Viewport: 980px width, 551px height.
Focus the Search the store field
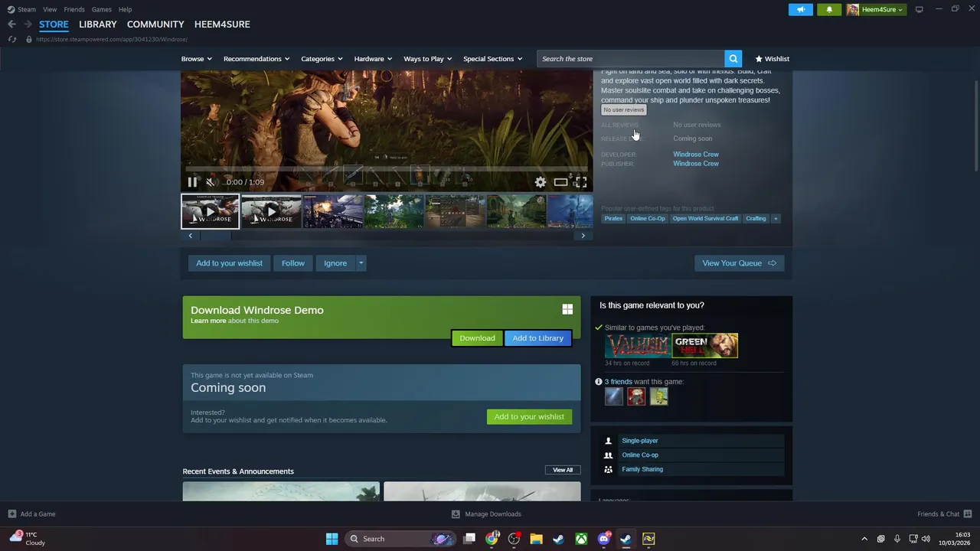tap(631, 59)
